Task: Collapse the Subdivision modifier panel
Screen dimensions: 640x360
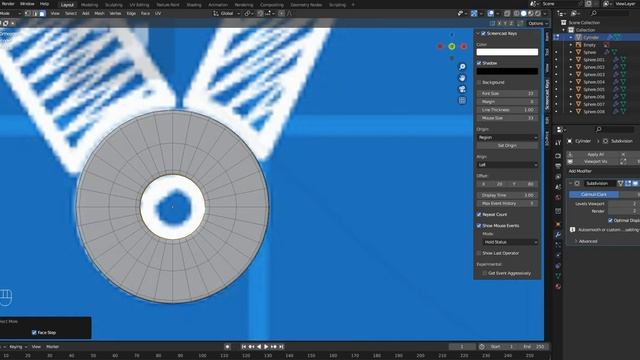Action: tap(570, 184)
